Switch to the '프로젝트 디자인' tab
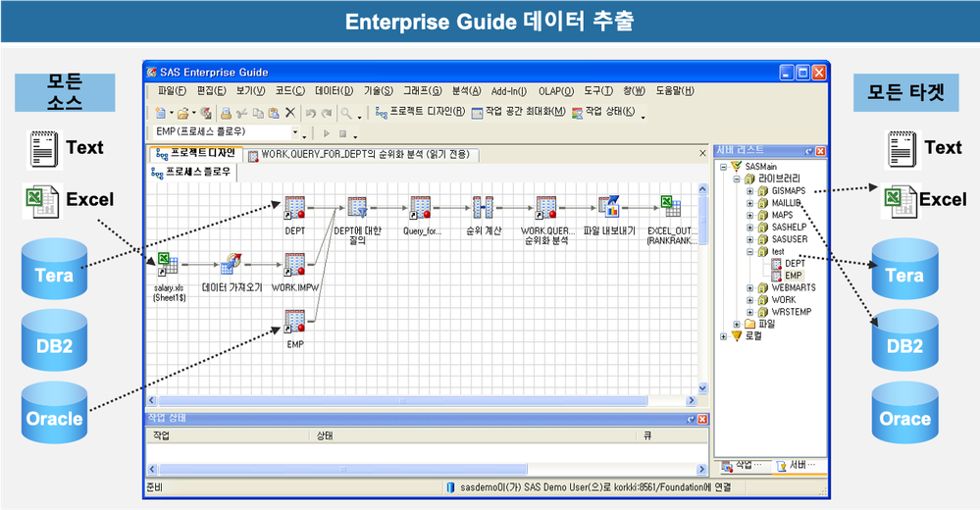980x510 pixels. 195,154
